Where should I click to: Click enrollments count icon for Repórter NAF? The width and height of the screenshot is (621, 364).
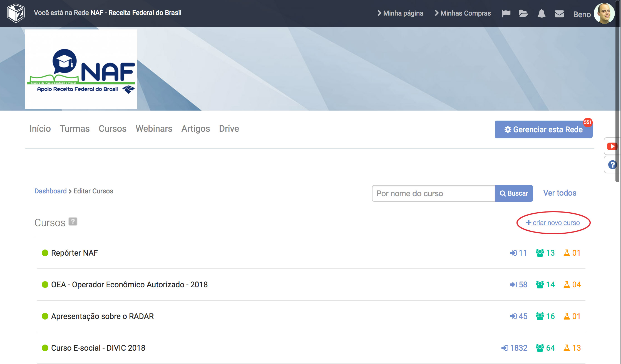[513, 253]
